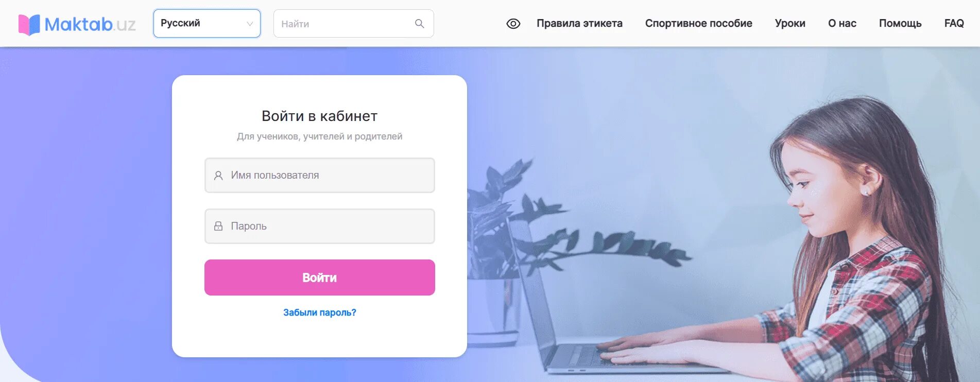
Task: Focus the Пароль input field
Action: 320,226
